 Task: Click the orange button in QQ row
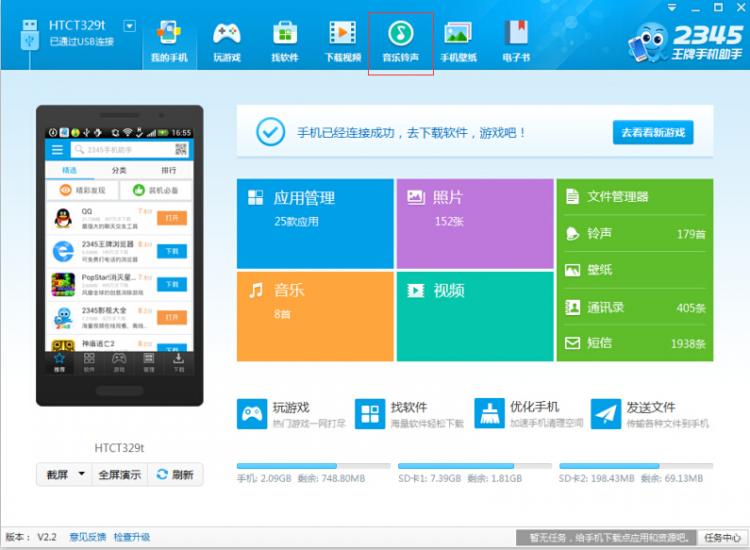tap(172, 218)
